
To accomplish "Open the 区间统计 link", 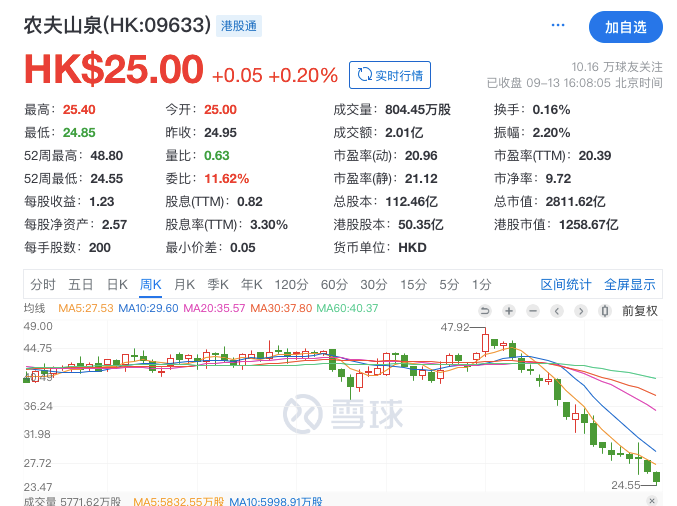I will point(566,285).
